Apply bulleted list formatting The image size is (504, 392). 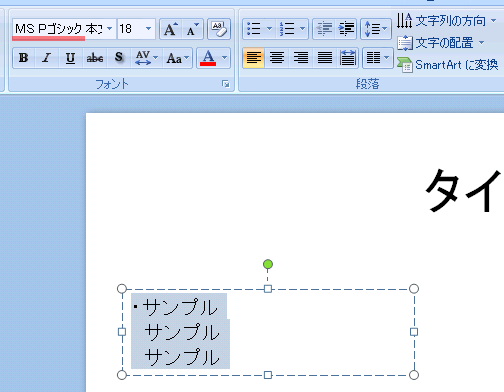(x=254, y=29)
